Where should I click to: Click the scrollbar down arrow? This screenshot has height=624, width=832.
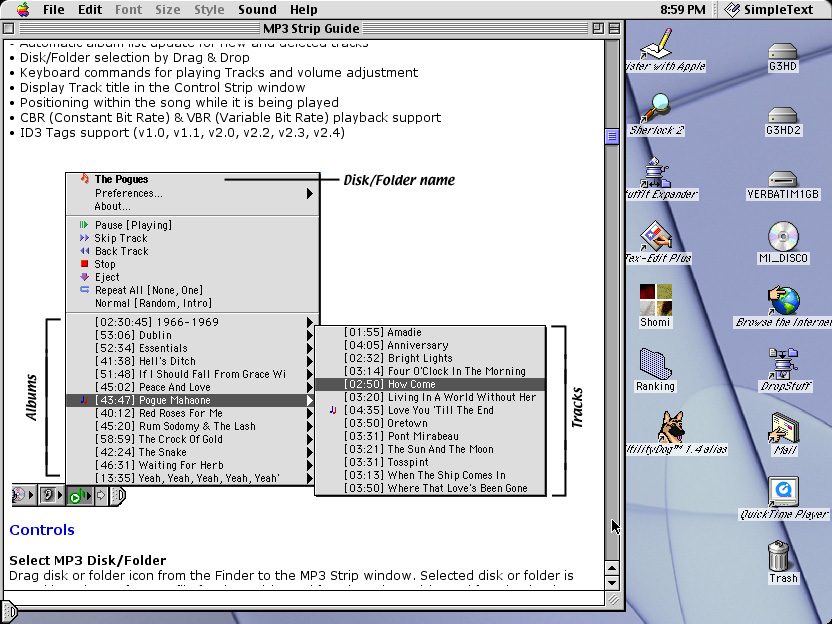[x=611, y=583]
